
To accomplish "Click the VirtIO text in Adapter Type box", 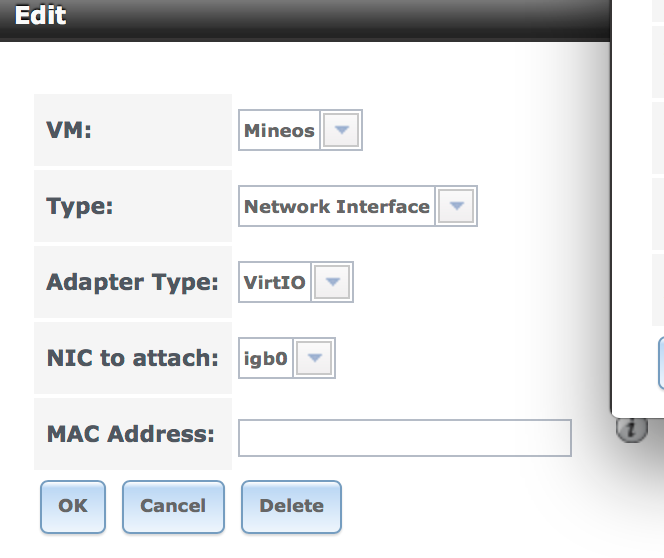I will pyautogui.click(x=274, y=282).
